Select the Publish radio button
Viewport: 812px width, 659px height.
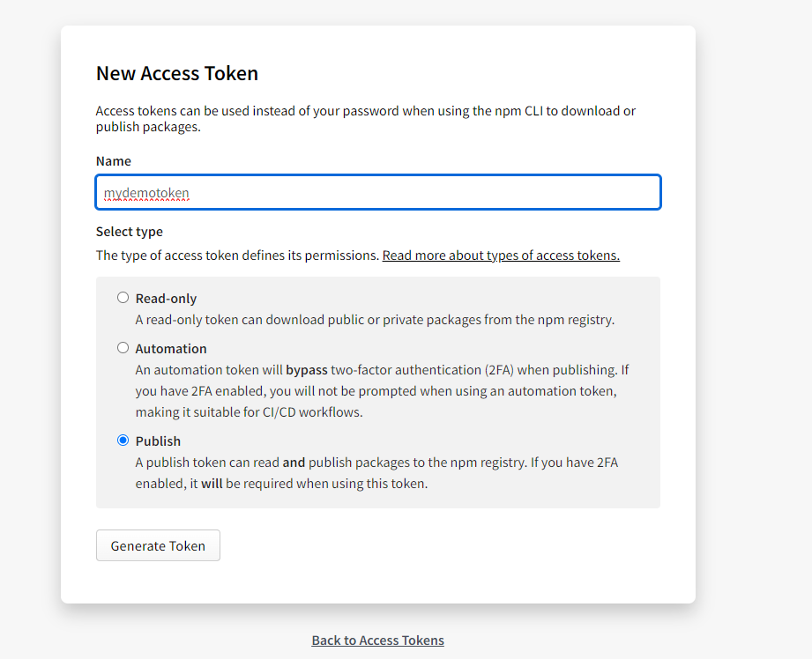(123, 441)
